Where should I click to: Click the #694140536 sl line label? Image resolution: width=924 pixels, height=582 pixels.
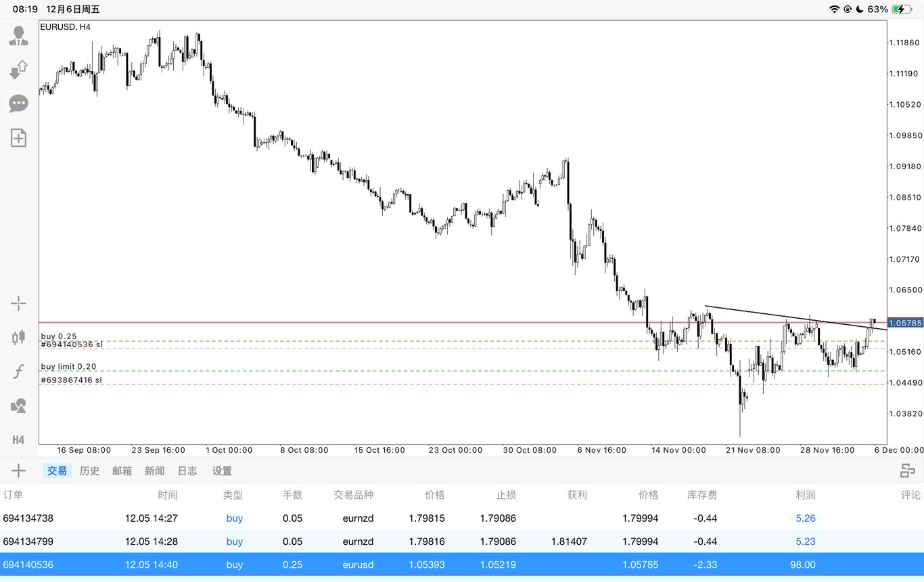[72, 344]
